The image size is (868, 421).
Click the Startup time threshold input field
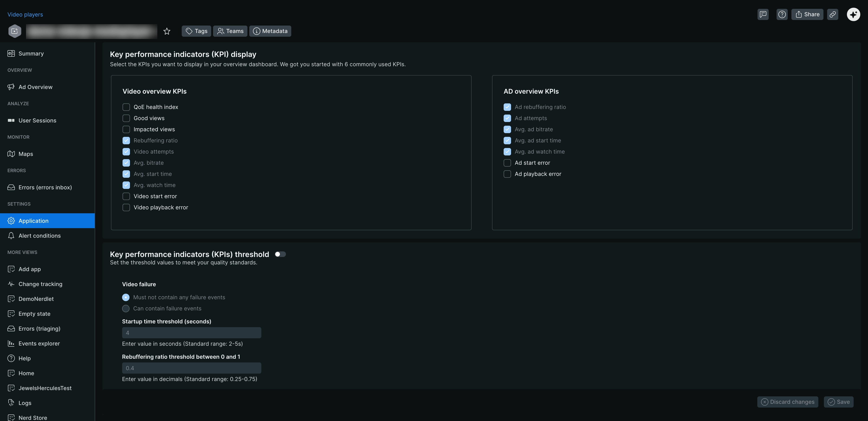coord(191,333)
